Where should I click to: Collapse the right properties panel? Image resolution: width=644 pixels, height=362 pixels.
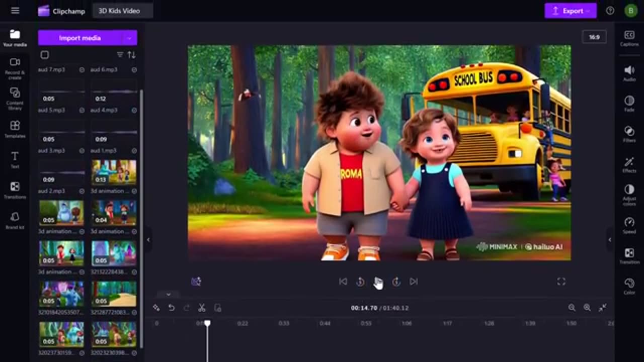click(610, 240)
